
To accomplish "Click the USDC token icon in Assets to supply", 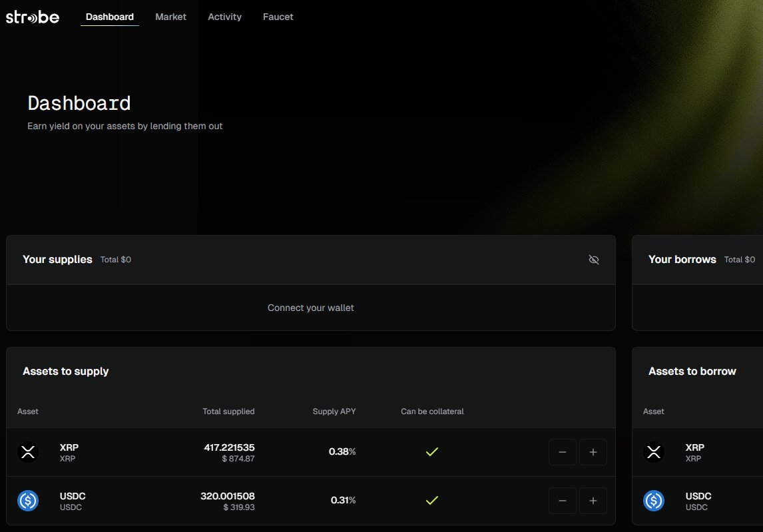I will point(28,500).
